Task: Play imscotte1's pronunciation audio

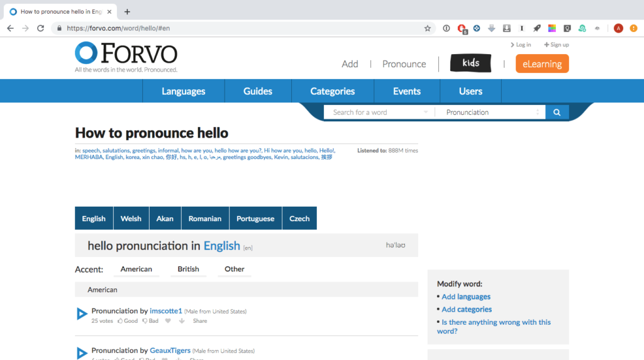Action: (x=82, y=314)
